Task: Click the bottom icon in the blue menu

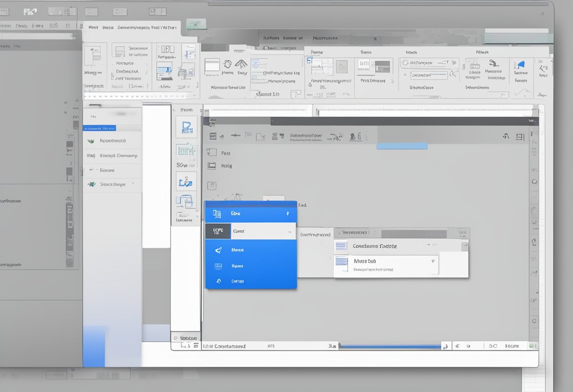Action: [218, 281]
